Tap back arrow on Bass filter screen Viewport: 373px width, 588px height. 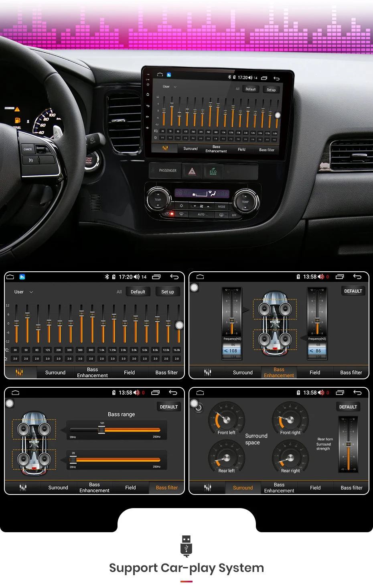pyautogui.click(x=173, y=393)
